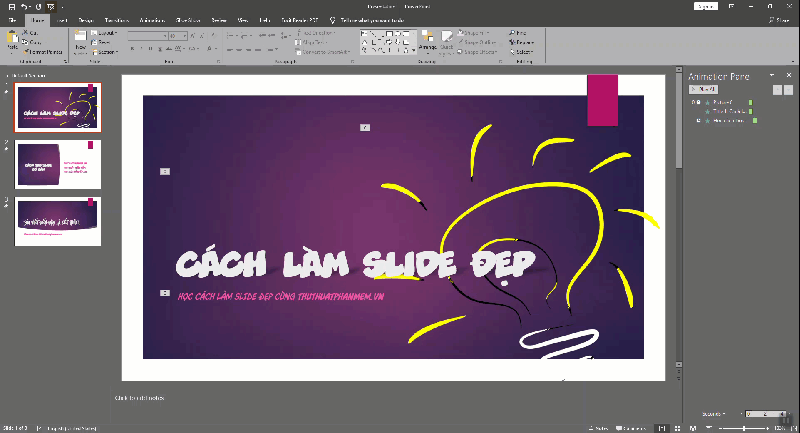Toggle text Shadow formatting
This screenshot has height=433, width=800.
tap(160, 49)
